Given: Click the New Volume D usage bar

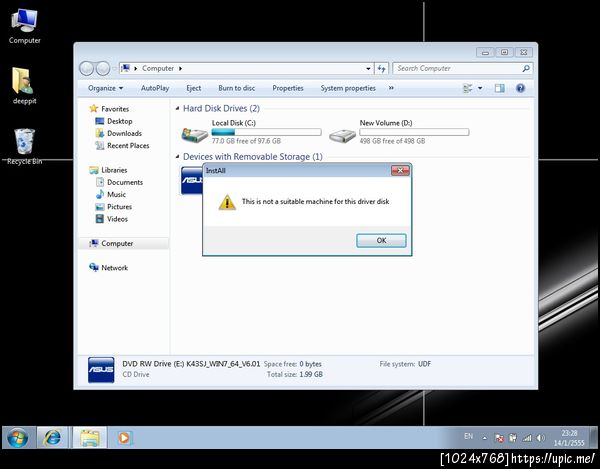Looking at the screenshot, I should pyautogui.click(x=414, y=132).
